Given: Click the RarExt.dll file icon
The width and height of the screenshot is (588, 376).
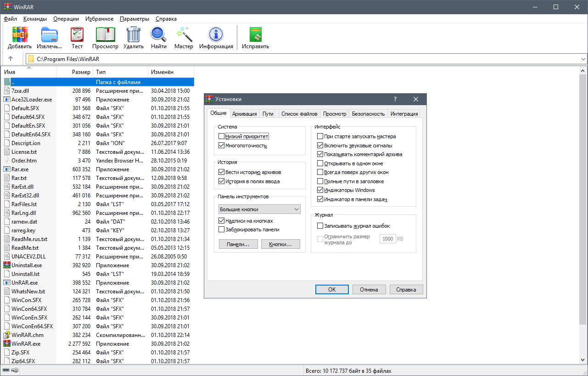Looking at the screenshot, I should pyautogui.click(x=7, y=186).
